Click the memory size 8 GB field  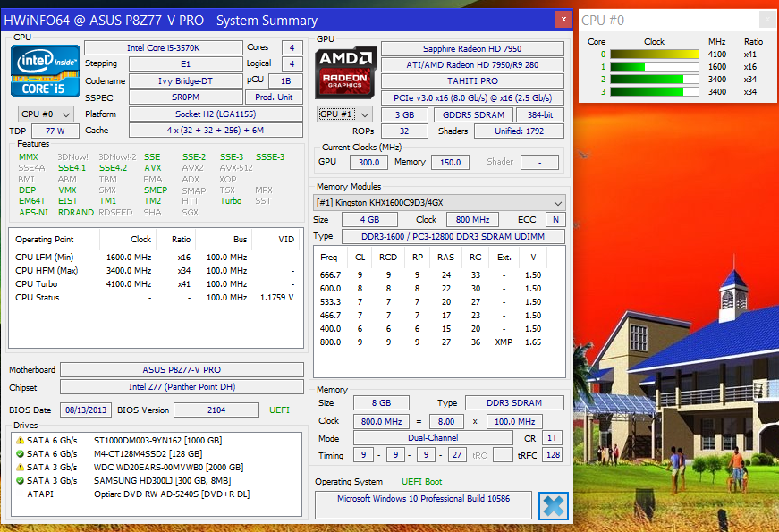(x=382, y=403)
